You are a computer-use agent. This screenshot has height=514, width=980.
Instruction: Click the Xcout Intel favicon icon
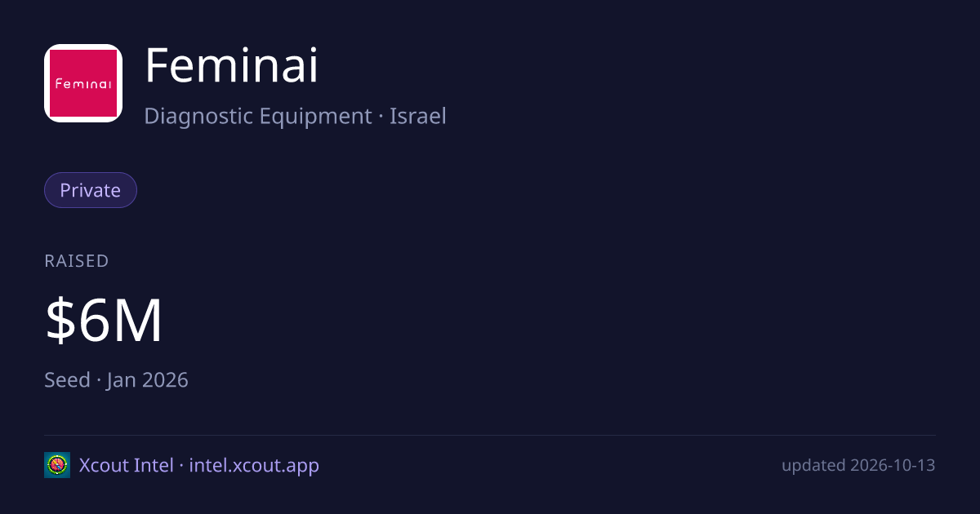coord(57,465)
